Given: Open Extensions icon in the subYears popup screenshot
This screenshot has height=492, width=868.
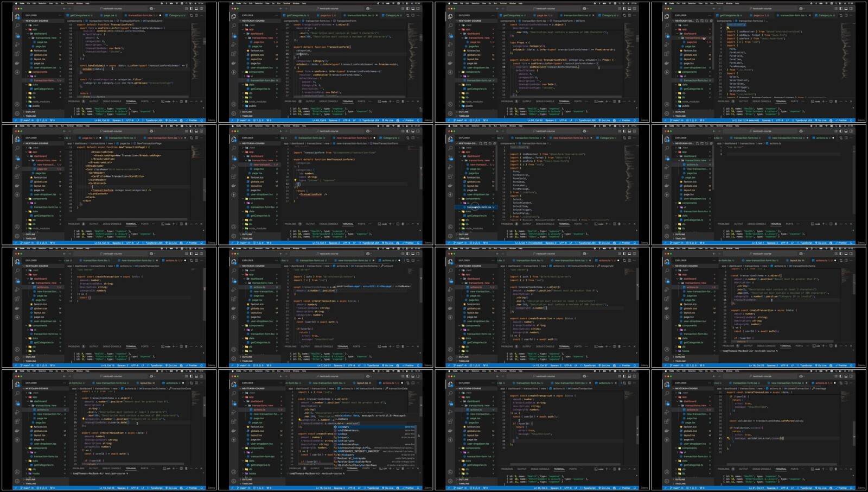Looking at the screenshot, I should (234, 421).
